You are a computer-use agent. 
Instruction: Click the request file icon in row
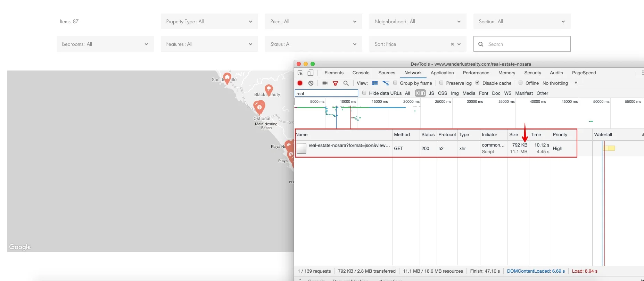pyautogui.click(x=302, y=148)
